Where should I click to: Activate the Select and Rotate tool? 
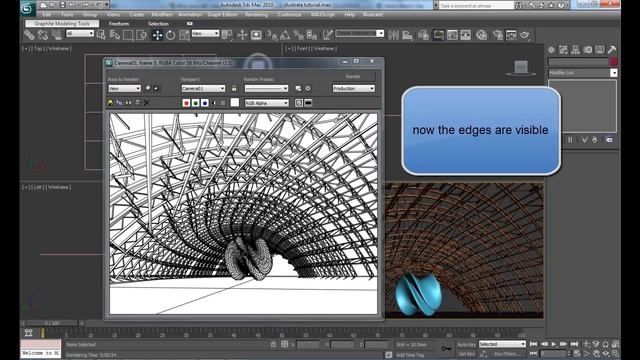tap(171, 35)
